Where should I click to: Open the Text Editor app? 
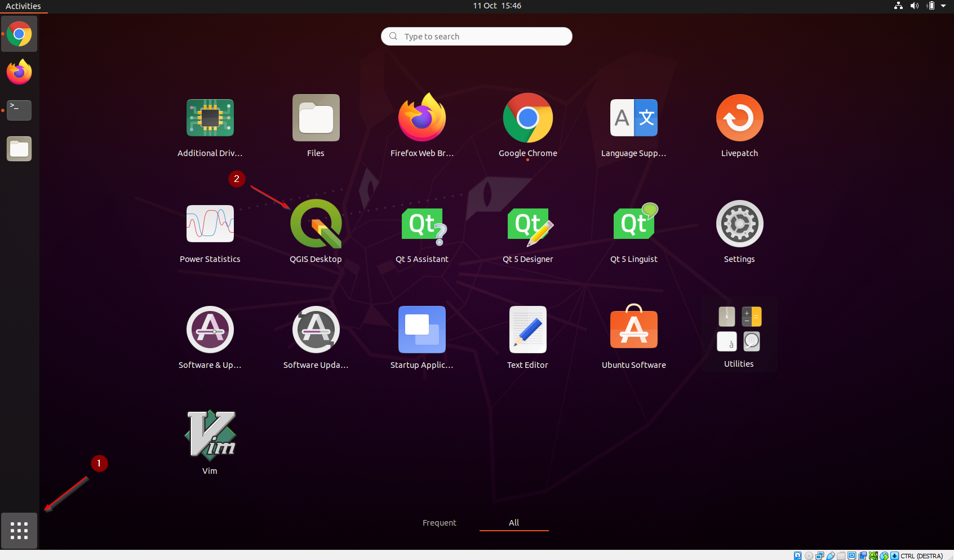(527, 330)
